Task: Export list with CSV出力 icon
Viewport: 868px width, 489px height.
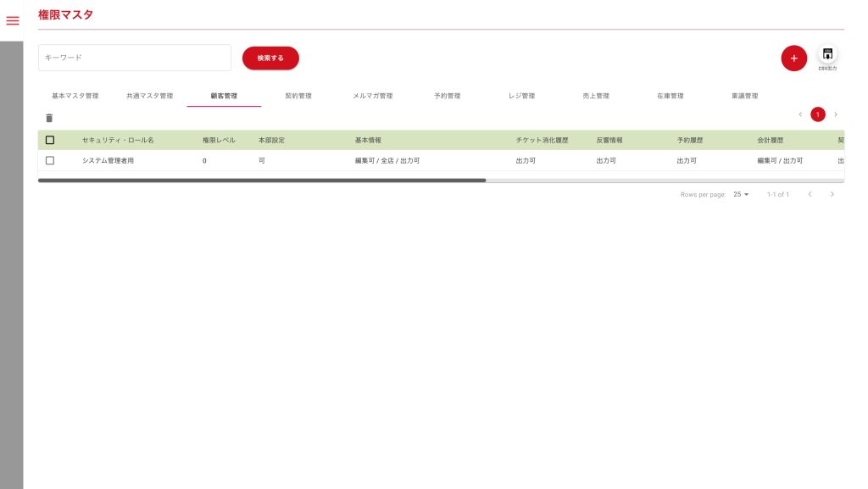Action: coord(827,55)
